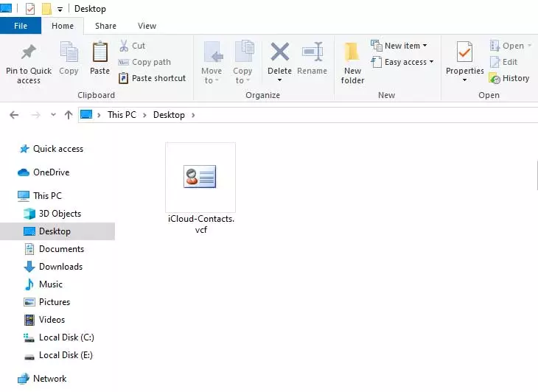This screenshot has width=538, height=392.
Task: Click the Pin to Quick access icon
Action: coord(28,53)
